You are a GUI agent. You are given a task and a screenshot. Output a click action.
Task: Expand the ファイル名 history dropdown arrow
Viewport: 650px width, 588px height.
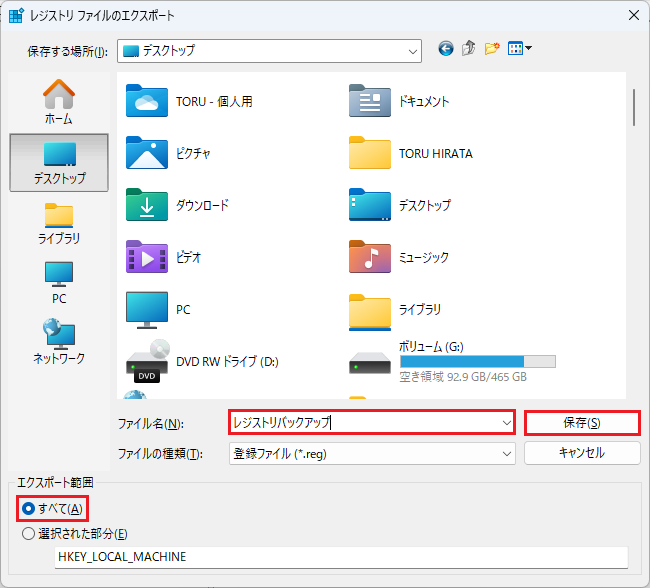(507, 423)
